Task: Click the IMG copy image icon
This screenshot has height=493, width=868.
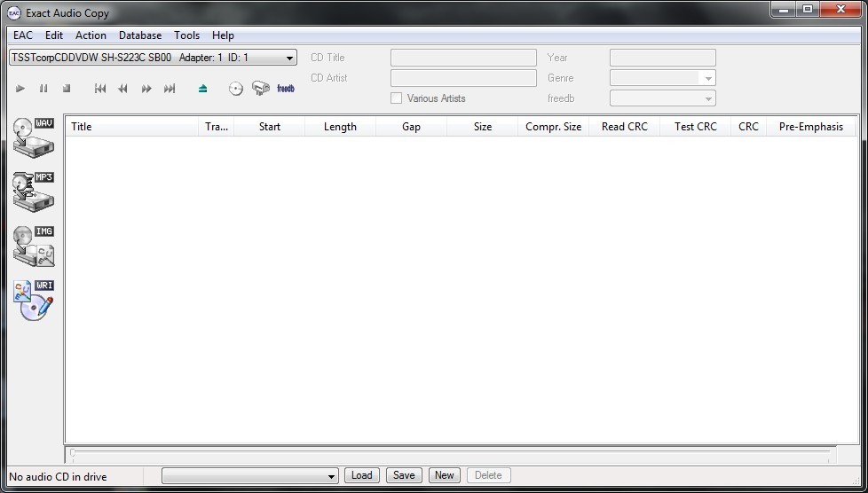Action: point(34,246)
